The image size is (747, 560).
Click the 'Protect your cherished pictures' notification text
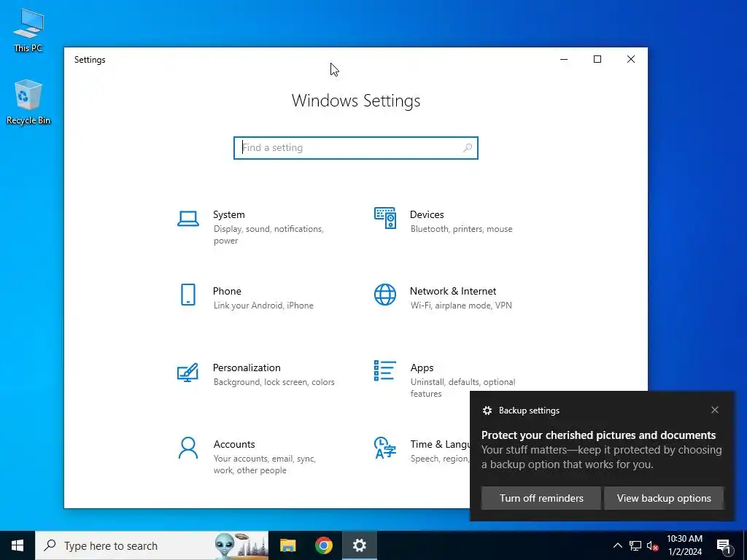[x=598, y=435]
